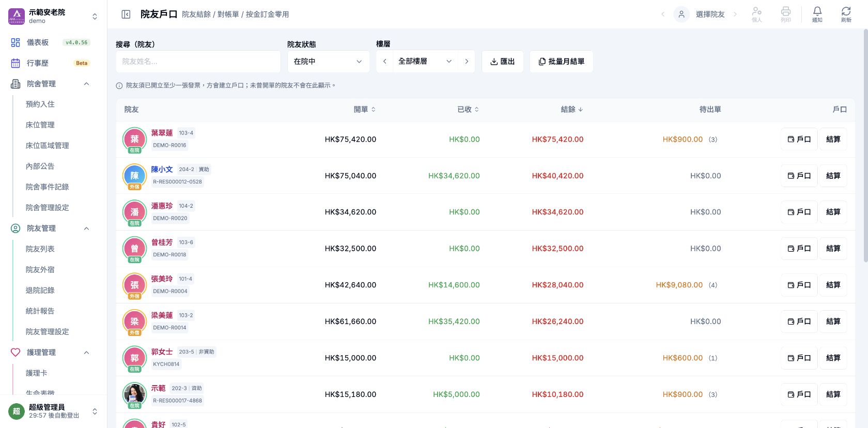Click the 選擇院友 person avatar icon
Image resolution: width=868 pixels, height=428 pixels.
[681, 14]
